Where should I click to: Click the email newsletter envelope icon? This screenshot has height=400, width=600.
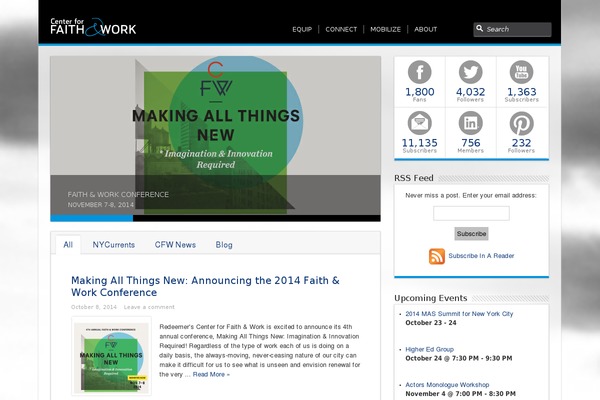click(419, 123)
